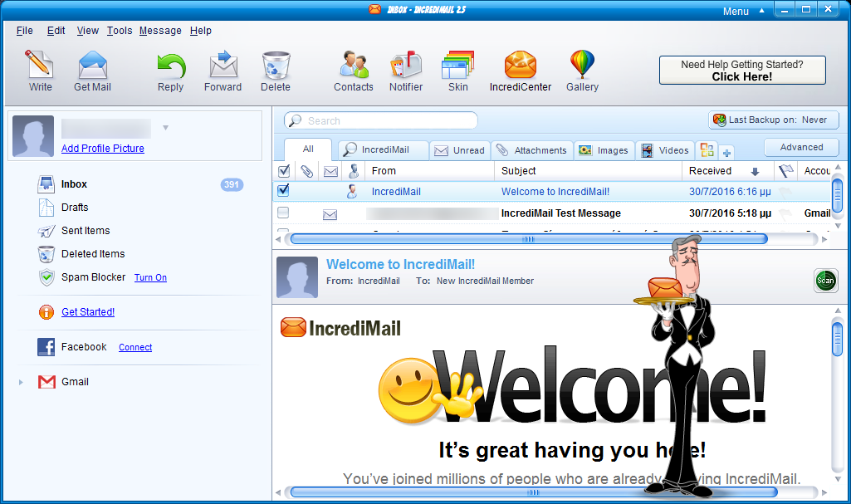The width and height of the screenshot is (851, 504).
Task: Switch to the Attachments tab
Action: 532,150
